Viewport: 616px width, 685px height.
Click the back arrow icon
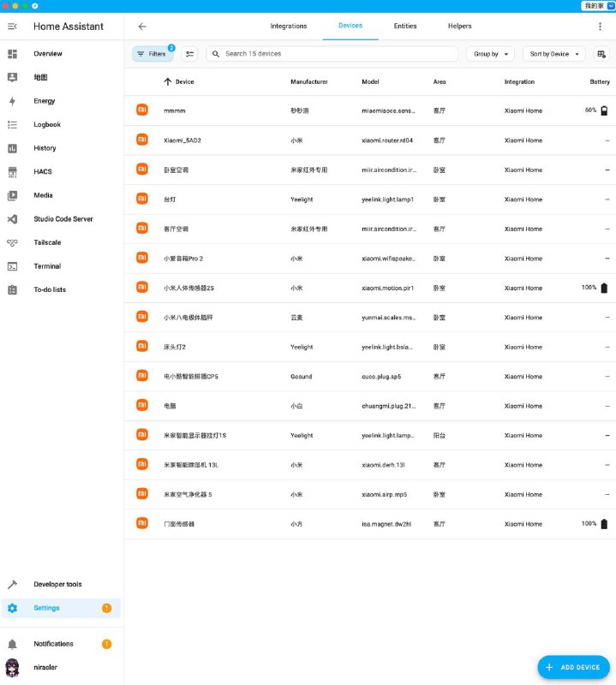click(142, 27)
